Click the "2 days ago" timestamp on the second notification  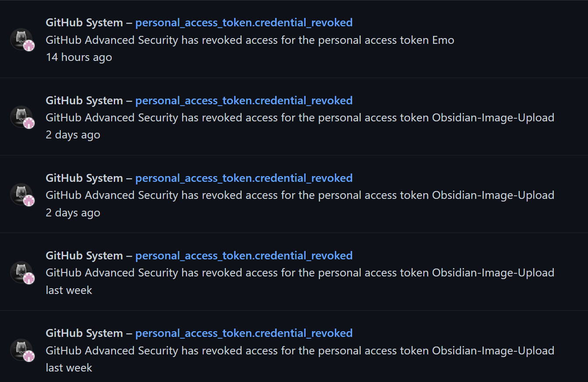(73, 134)
